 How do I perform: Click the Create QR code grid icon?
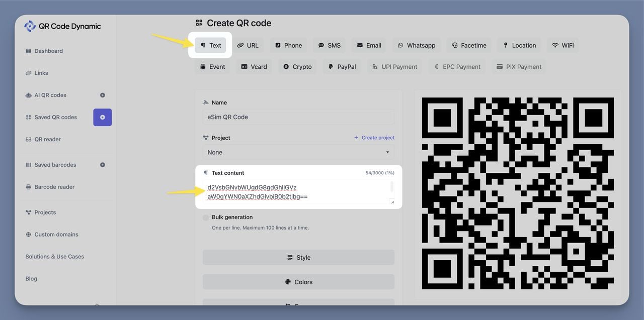[x=199, y=23]
